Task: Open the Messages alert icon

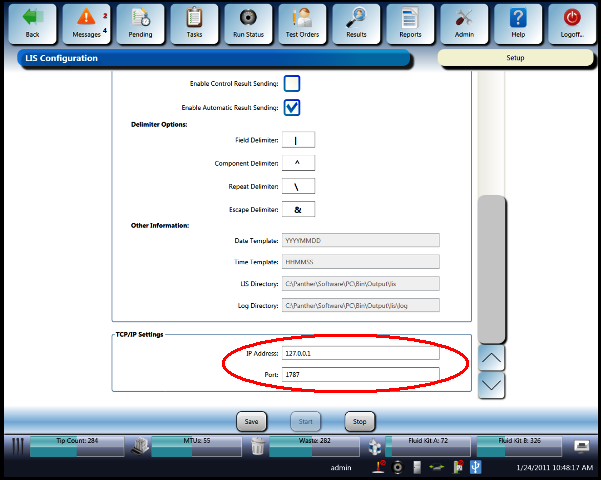Action: click(x=86, y=19)
